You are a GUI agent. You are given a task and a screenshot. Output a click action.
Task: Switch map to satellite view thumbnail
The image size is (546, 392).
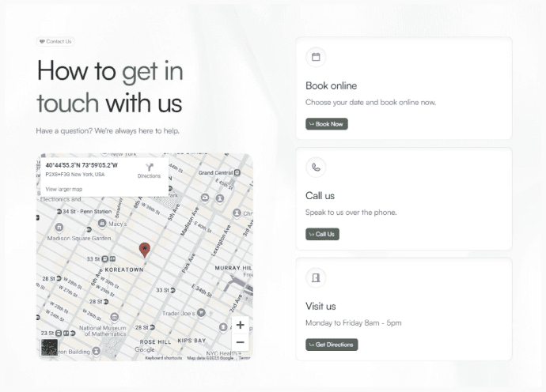49,348
